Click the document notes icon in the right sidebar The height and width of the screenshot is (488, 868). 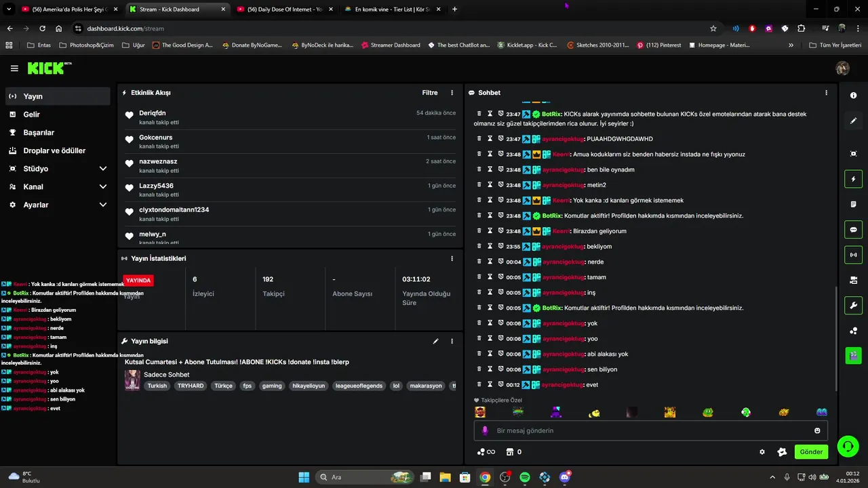853,204
